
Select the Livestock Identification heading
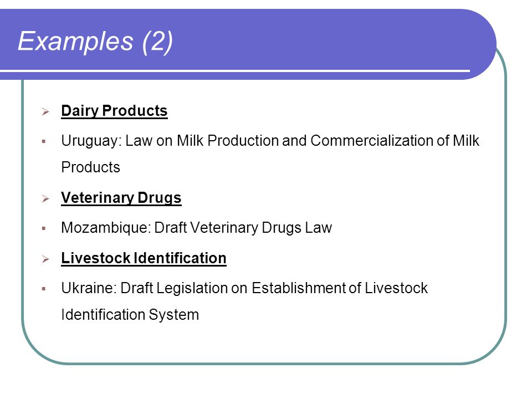tap(144, 258)
